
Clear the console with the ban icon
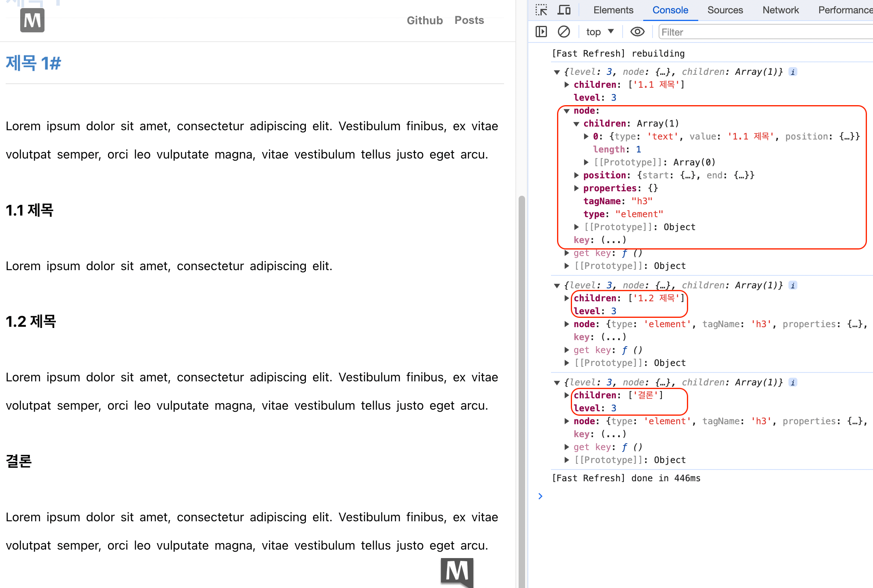[x=564, y=32]
